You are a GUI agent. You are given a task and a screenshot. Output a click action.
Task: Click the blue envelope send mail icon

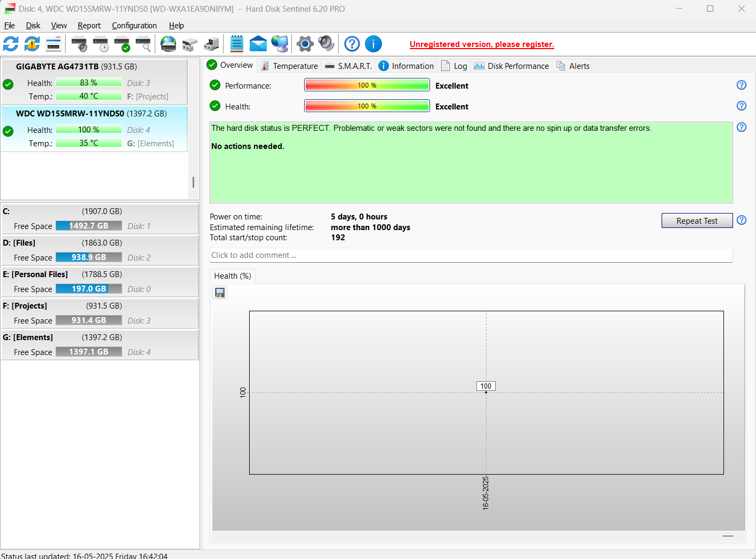tap(258, 44)
